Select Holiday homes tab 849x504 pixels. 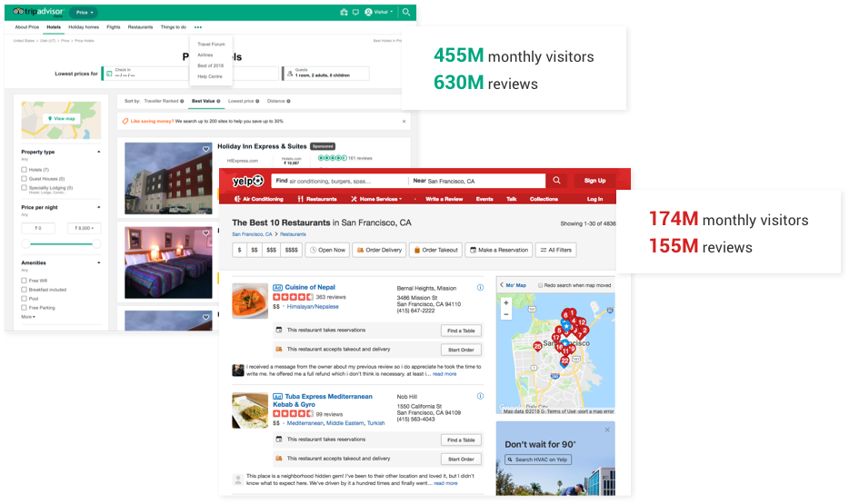84,27
